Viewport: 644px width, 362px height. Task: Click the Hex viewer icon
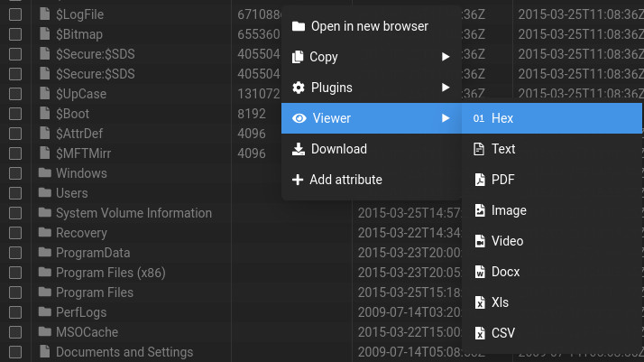478,118
